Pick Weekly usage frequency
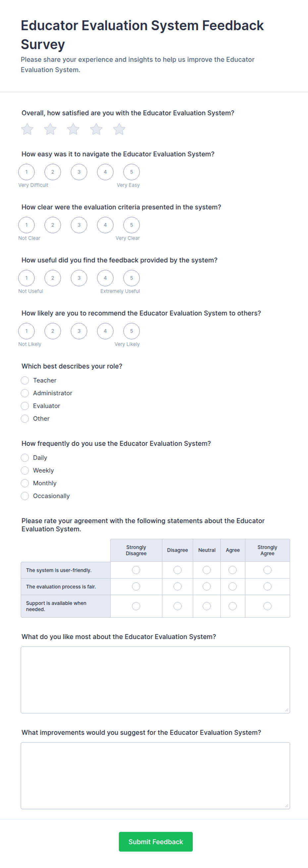The image size is (308, 868). click(x=25, y=470)
